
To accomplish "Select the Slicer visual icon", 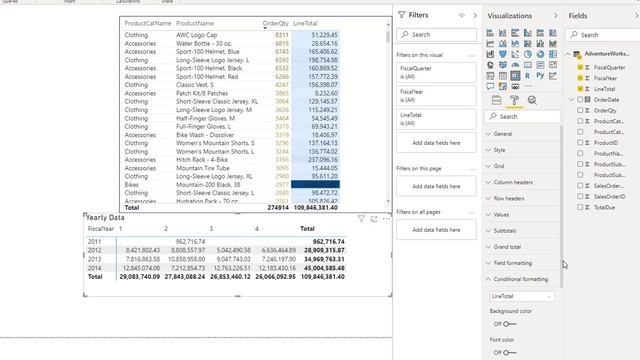I will (x=490, y=76).
